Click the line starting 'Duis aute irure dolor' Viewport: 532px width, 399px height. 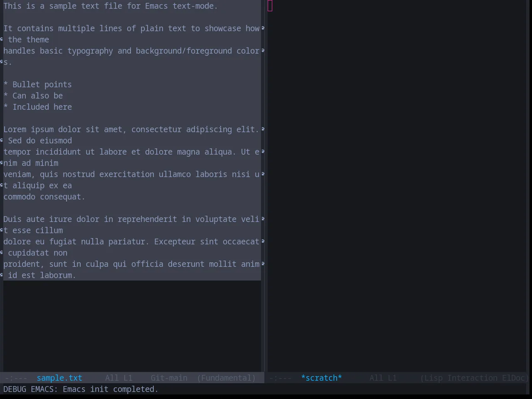tap(131, 219)
